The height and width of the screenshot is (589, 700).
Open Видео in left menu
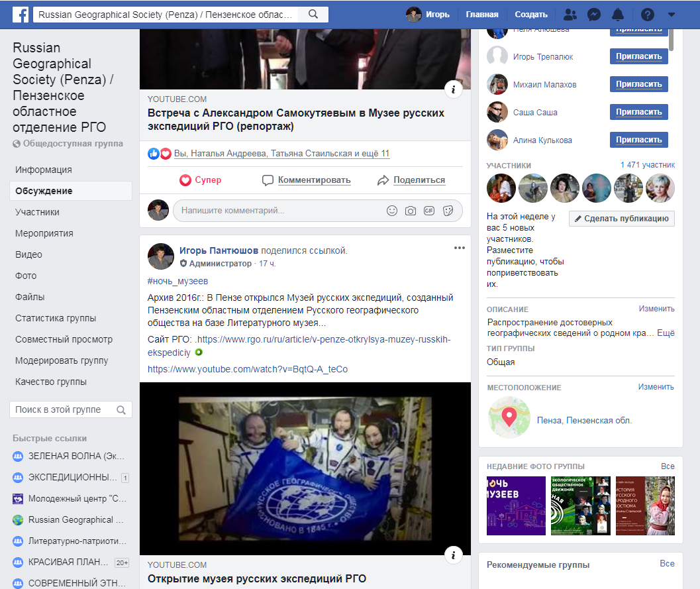28,254
